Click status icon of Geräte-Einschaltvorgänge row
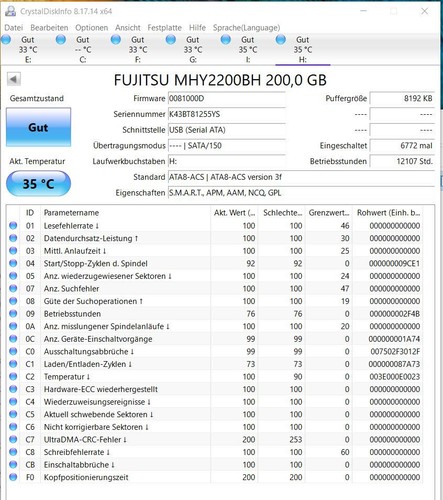The height and width of the screenshot is (500, 443). tap(13, 339)
